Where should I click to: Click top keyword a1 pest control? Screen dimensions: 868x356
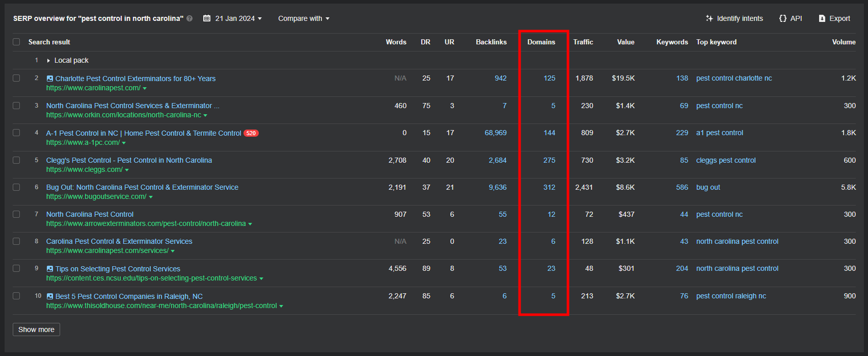click(720, 133)
